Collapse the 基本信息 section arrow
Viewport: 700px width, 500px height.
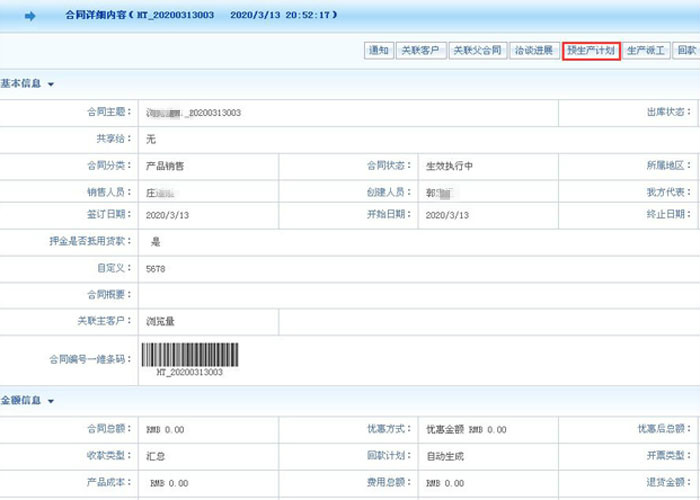(51, 84)
